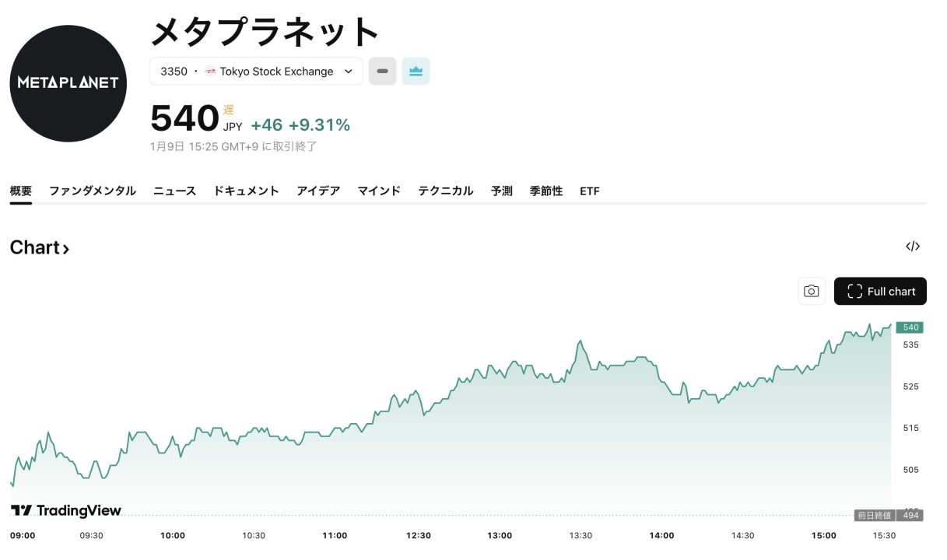
Task: Click the embed code icon
Action: point(913,247)
